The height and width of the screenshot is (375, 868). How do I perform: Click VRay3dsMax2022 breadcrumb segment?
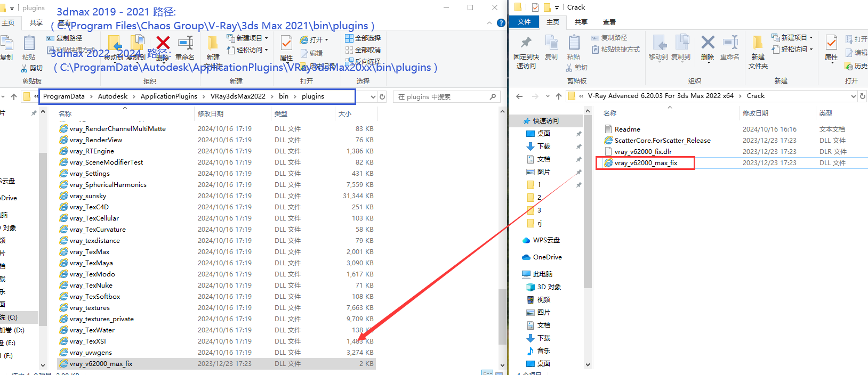[238, 96]
